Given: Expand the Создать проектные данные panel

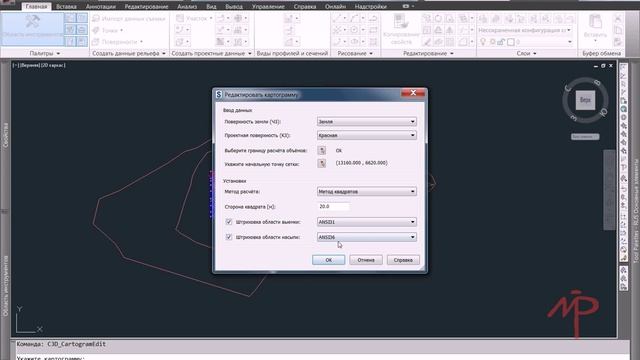Looking at the screenshot, I should coord(211,53).
